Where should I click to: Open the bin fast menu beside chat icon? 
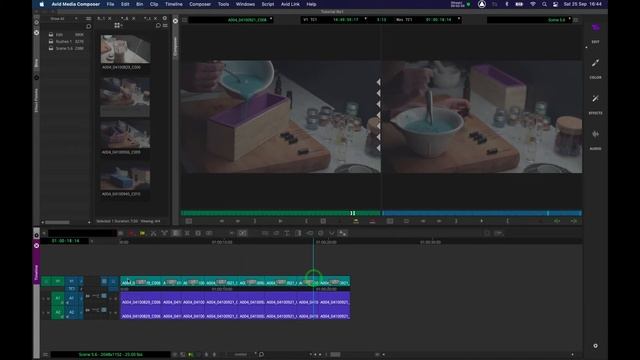point(165,25)
